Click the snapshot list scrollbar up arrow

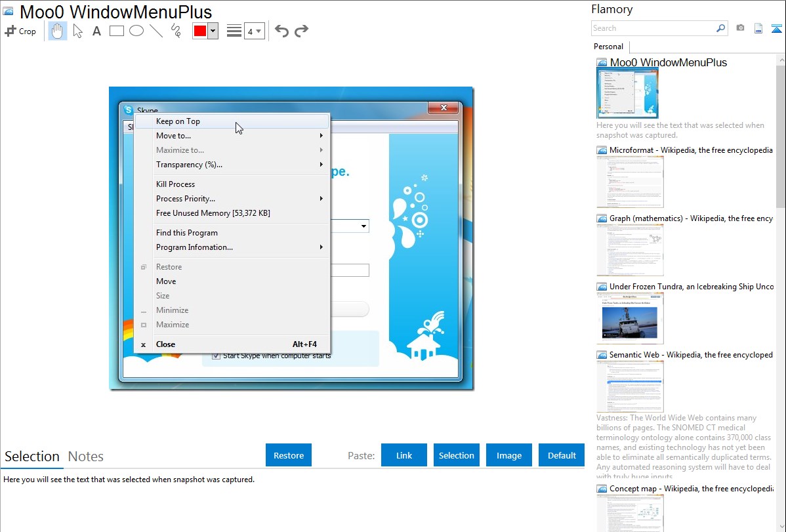point(781,60)
